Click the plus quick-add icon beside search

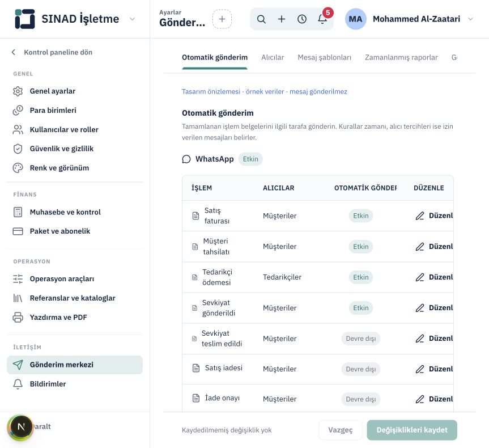(x=282, y=19)
